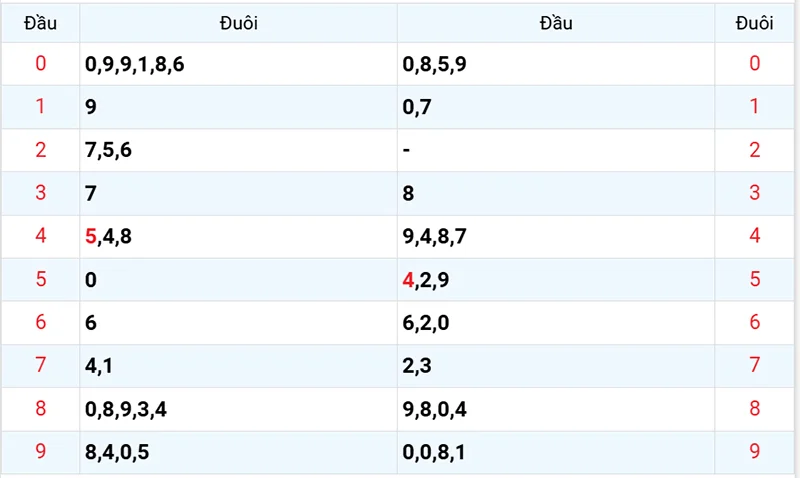Click the red 4 in 4,2,9
The height and width of the screenshot is (478, 800).
coord(407,280)
